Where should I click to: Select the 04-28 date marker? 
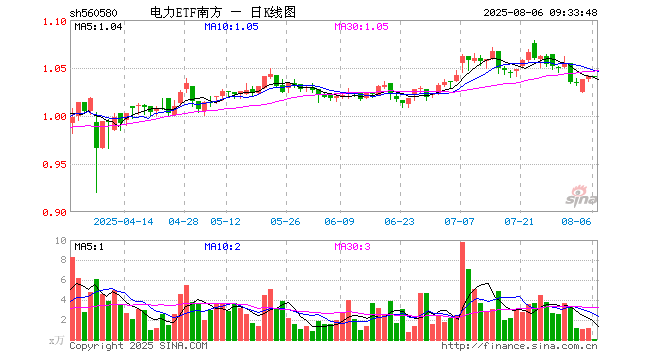point(183,221)
